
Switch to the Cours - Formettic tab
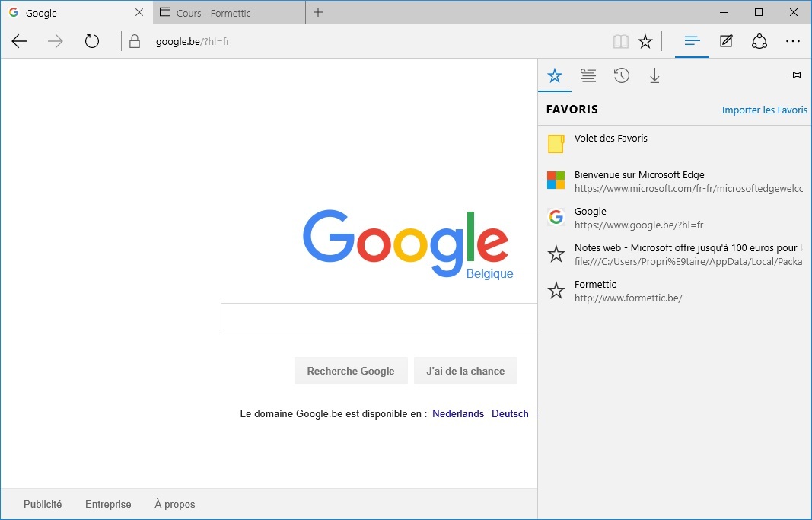(x=229, y=13)
